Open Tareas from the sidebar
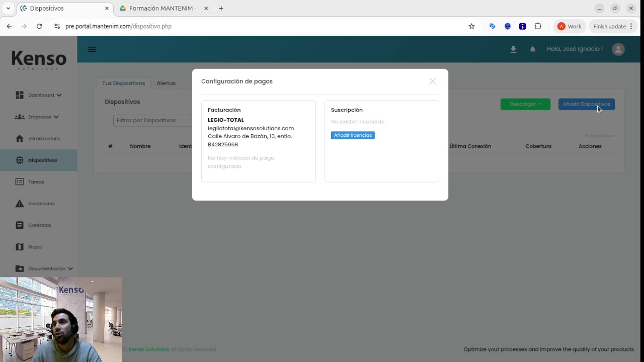The width and height of the screenshot is (644, 362). (36, 182)
